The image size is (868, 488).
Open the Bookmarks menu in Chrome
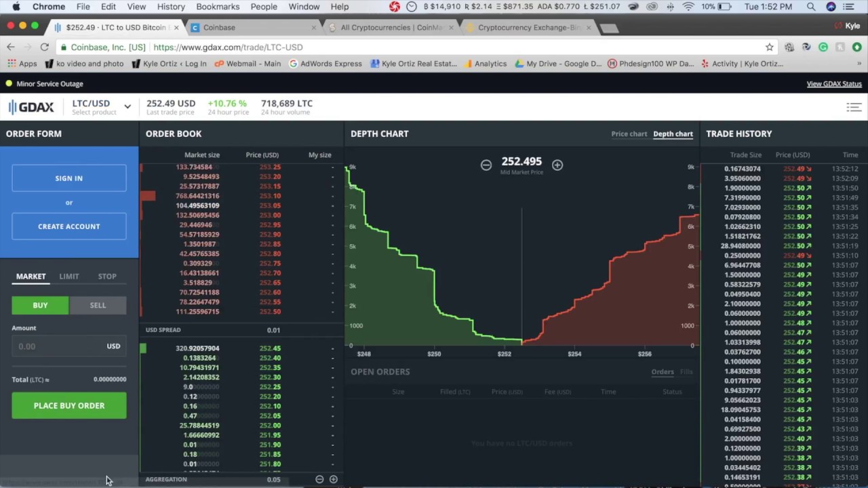click(x=218, y=7)
